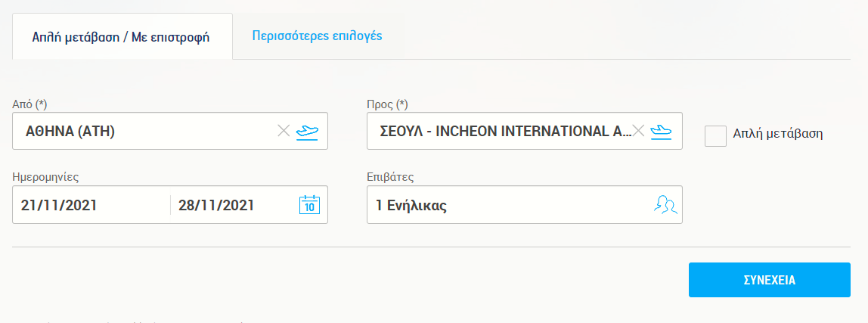Clear the ΣΕΟΥΛ destination with X icon

[x=638, y=131]
